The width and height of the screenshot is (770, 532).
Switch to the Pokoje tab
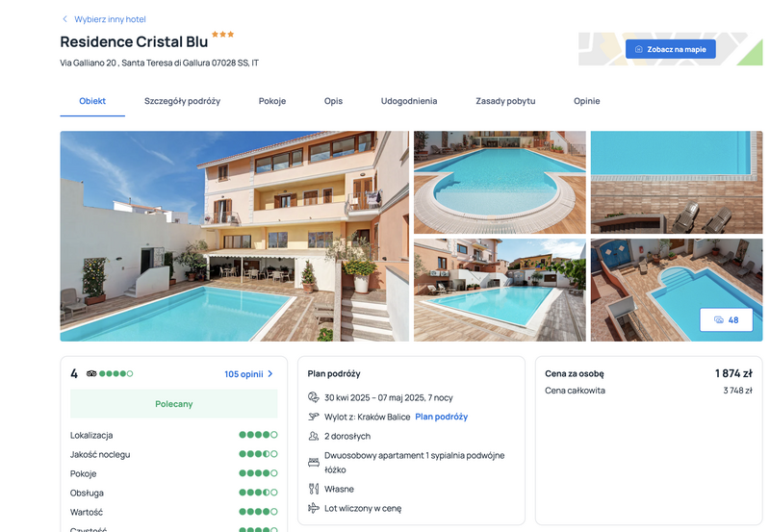coord(272,101)
